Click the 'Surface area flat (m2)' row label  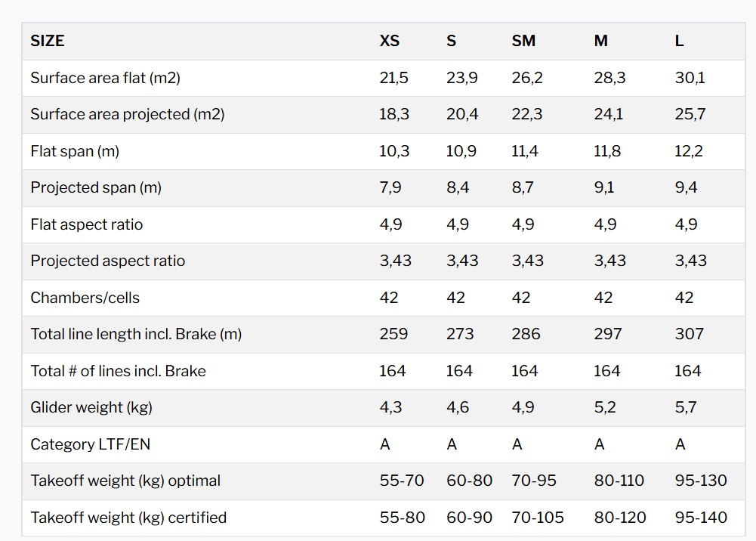105,78
